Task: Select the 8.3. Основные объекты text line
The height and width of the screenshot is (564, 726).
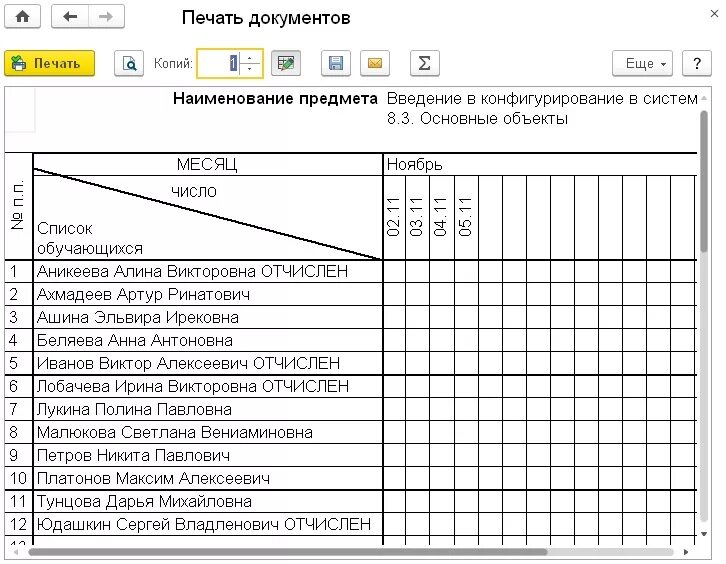Action: point(477,119)
